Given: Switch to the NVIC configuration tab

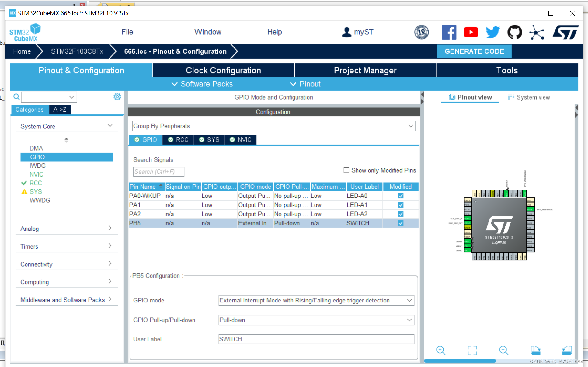Looking at the screenshot, I should [240, 140].
